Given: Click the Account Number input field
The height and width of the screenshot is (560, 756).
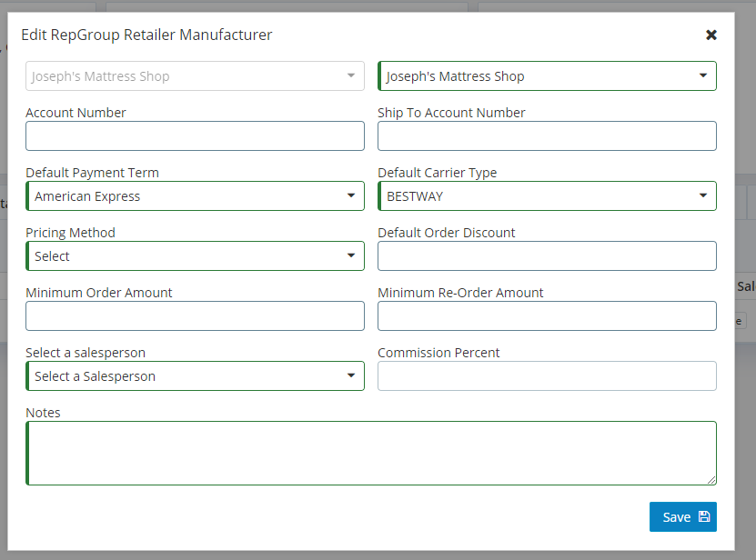Looking at the screenshot, I should pos(195,135).
